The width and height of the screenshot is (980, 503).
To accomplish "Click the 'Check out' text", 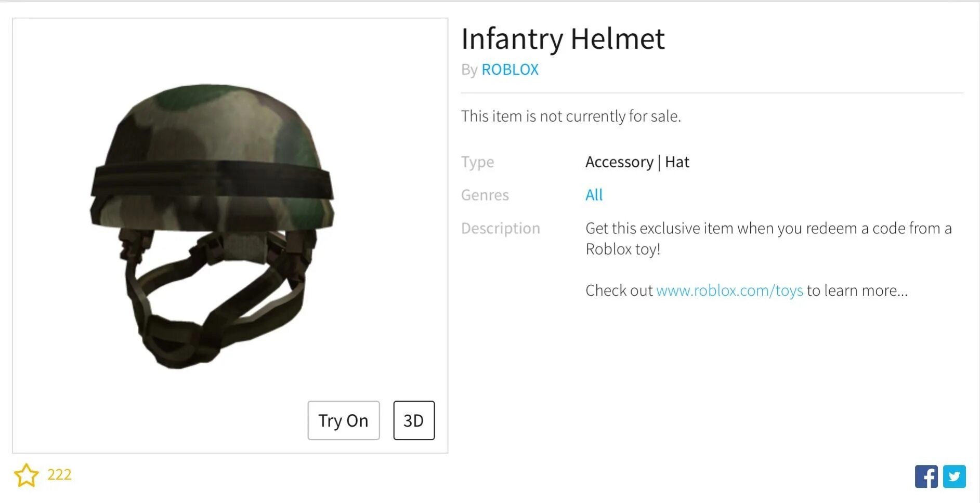I will 619,290.
